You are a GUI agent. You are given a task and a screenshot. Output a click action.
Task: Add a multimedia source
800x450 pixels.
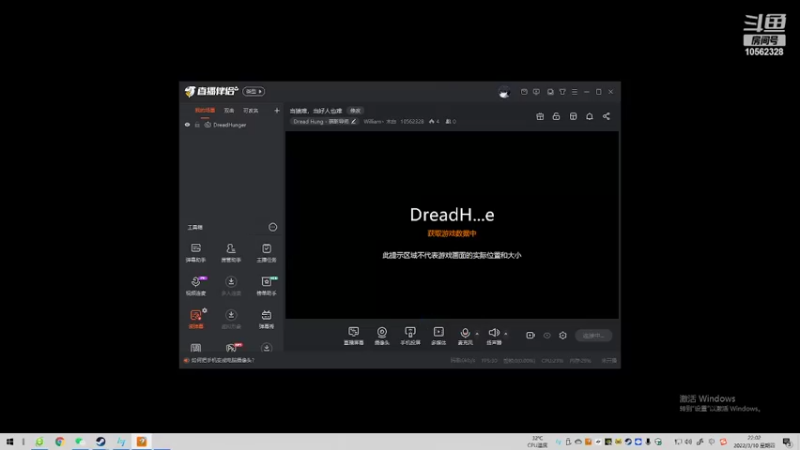click(x=438, y=336)
